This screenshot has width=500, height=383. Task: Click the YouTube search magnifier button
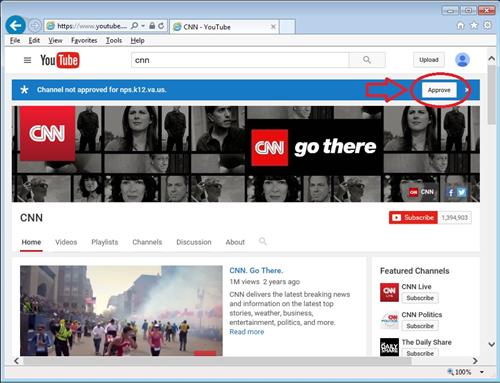(367, 60)
